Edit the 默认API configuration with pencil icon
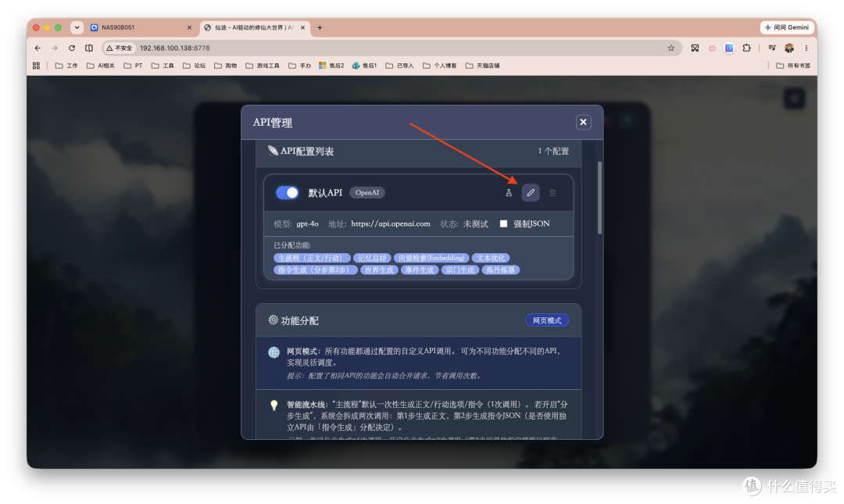The width and height of the screenshot is (844, 504). [x=530, y=193]
